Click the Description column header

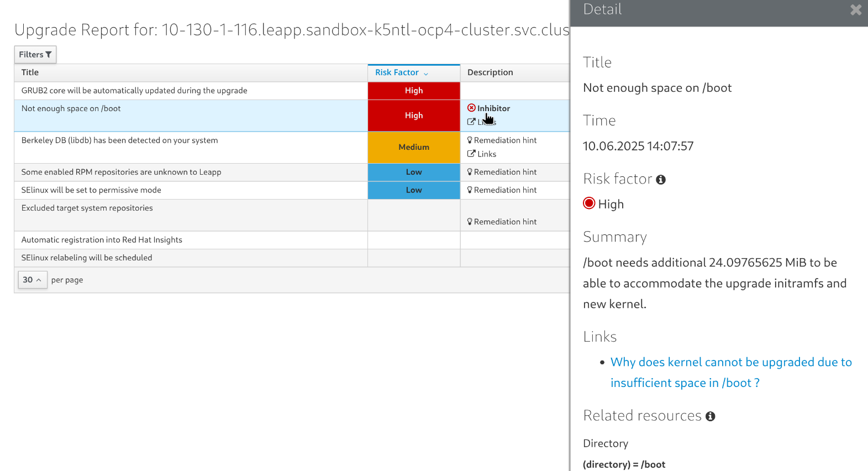[490, 72]
